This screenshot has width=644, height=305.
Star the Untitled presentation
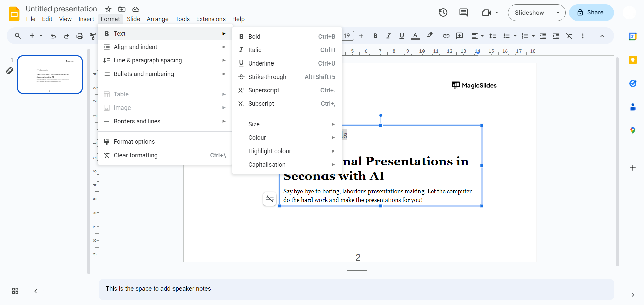coord(108,9)
